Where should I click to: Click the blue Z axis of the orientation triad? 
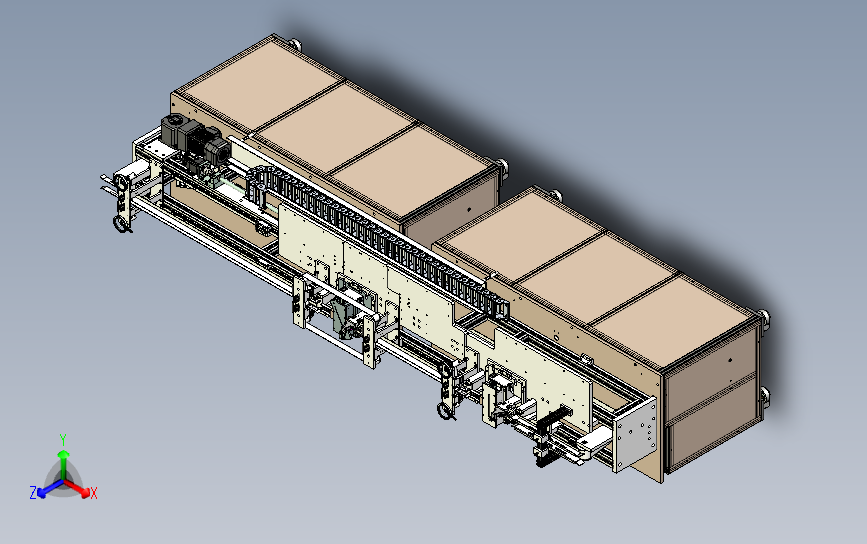tap(44, 489)
